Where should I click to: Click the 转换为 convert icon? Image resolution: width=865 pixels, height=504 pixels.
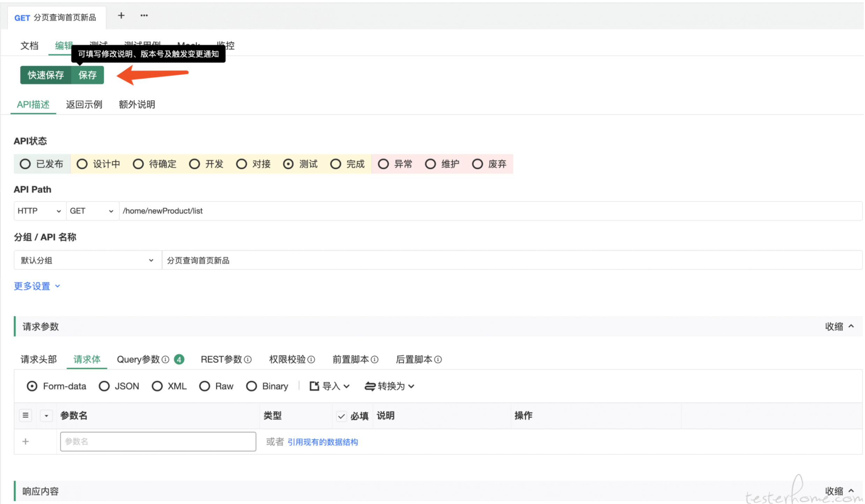point(370,386)
